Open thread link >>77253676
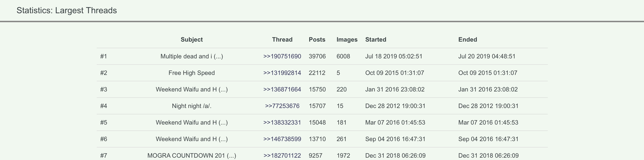644x160 pixels. pos(282,106)
